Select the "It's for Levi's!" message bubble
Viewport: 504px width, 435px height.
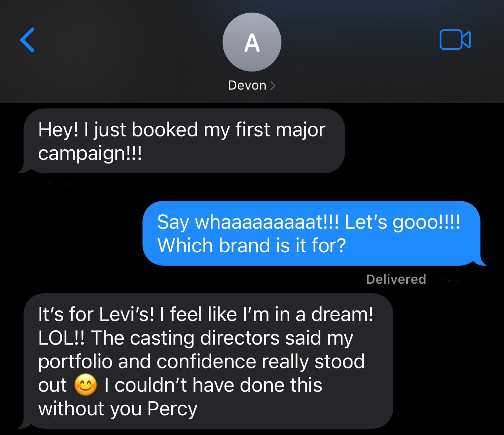pyautogui.click(x=205, y=361)
